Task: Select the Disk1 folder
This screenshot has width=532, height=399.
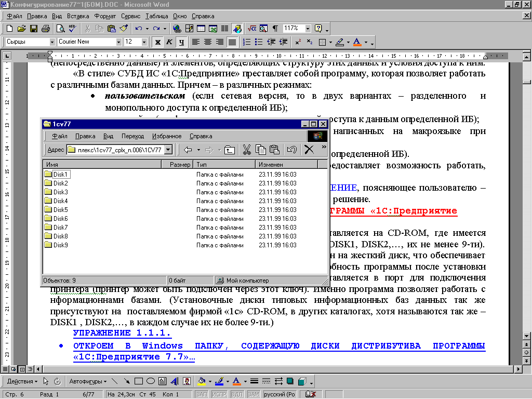Action: point(57,175)
